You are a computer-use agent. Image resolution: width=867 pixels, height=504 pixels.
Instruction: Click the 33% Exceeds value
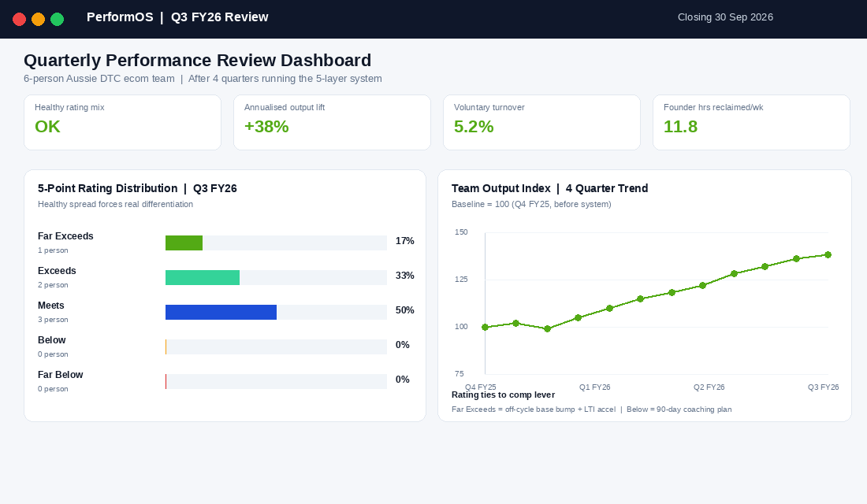click(x=405, y=276)
